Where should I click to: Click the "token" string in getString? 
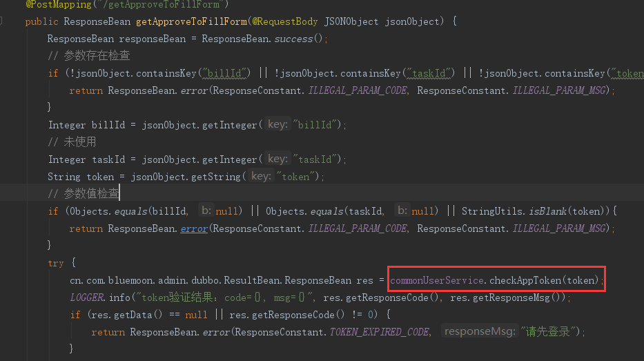click(295, 177)
